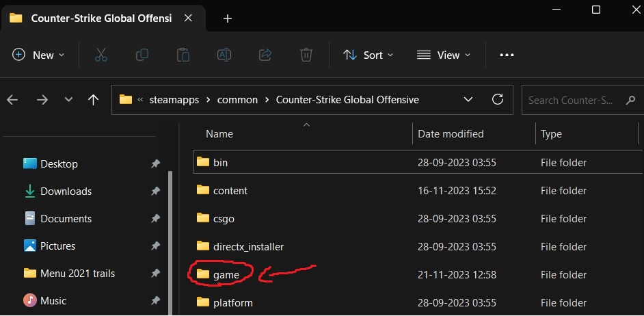Open the See more ellipsis menu
The height and width of the screenshot is (316, 644).
[507, 55]
